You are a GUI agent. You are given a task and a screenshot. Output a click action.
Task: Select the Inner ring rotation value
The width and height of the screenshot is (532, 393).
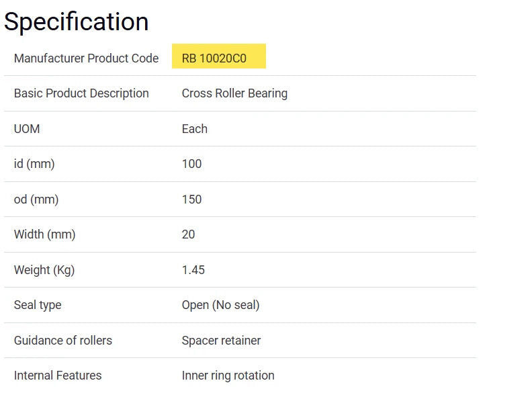(x=228, y=376)
